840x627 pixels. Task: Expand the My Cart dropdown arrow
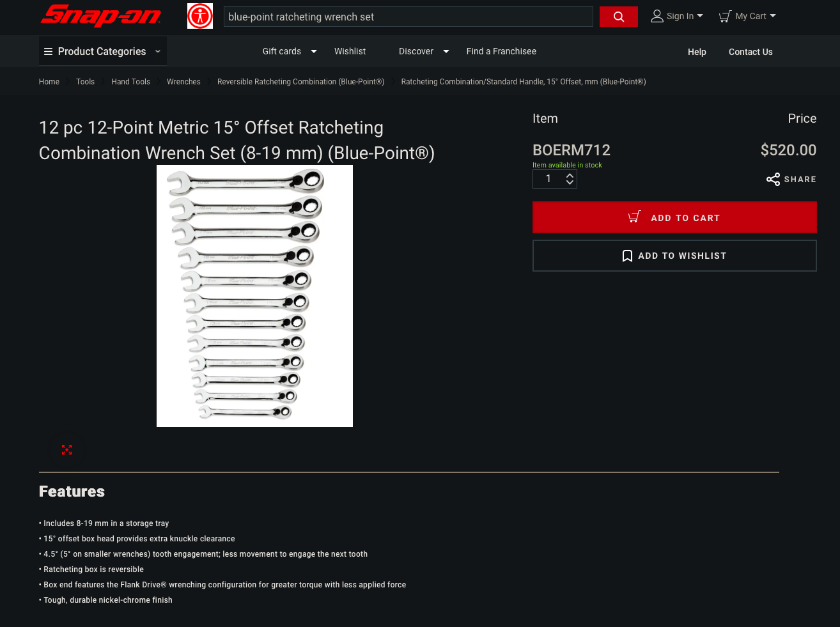773,16
